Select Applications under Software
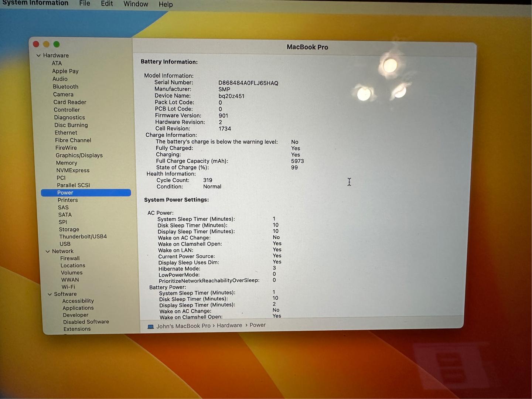This screenshot has height=399, width=532. pyautogui.click(x=78, y=308)
